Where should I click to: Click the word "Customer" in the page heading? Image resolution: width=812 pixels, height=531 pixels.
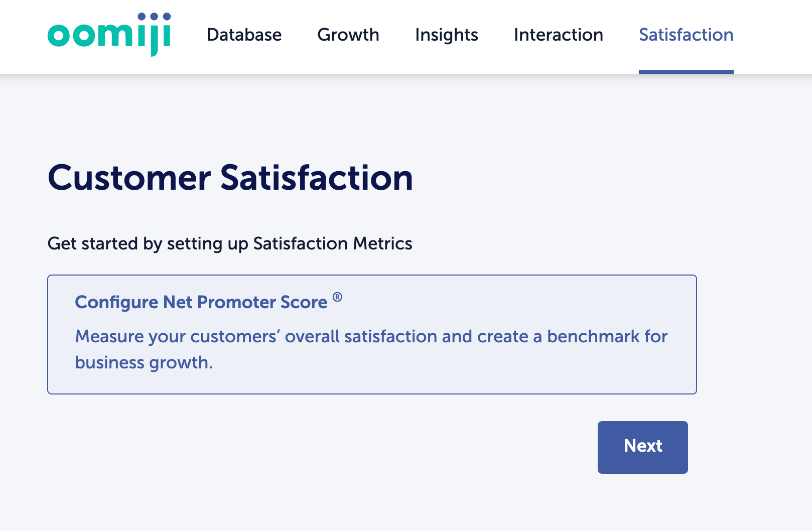pos(129,178)
